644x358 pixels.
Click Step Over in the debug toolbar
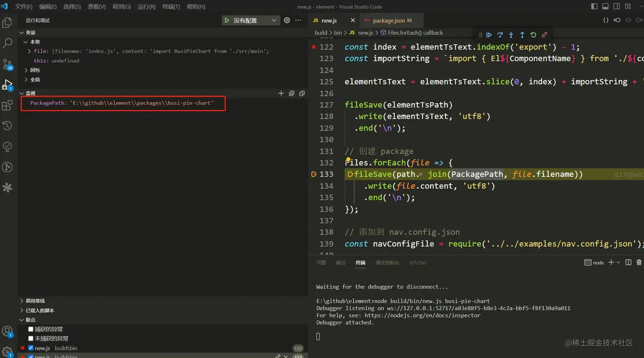[500, 35]
